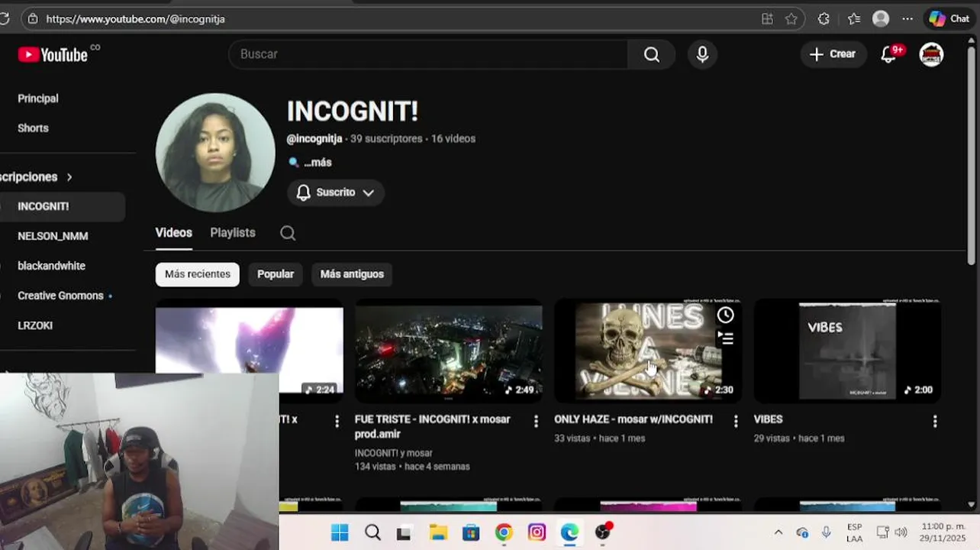Open the skull ONLY HAZE thumbnail
The image size is (980, 550).
click(x=648, y=351)
